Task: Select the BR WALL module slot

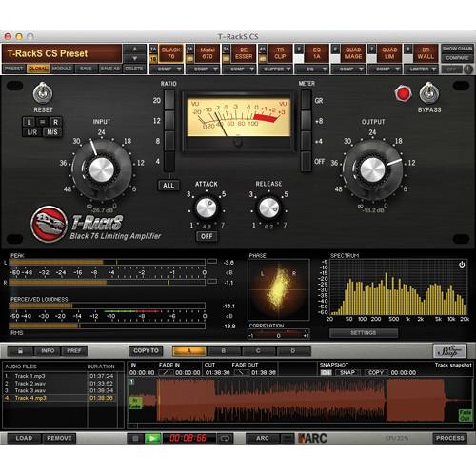Action: [x=426, y=53]
